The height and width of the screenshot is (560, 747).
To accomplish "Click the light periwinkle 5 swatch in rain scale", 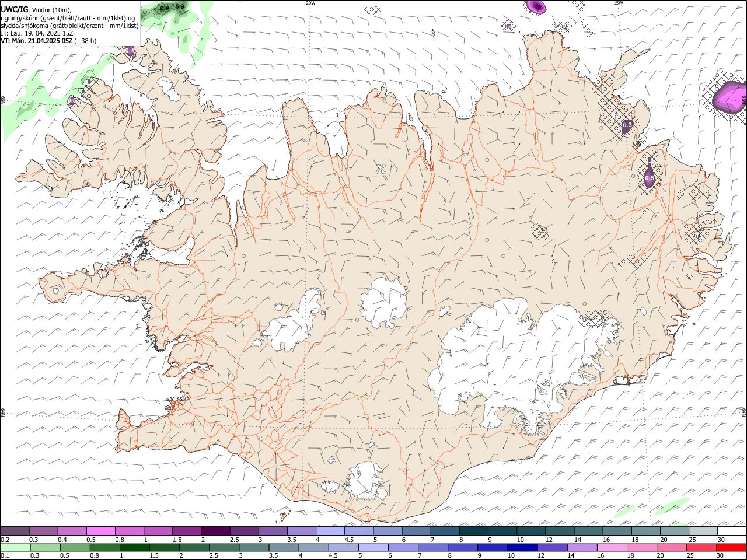I will click(x=373, y=547).
